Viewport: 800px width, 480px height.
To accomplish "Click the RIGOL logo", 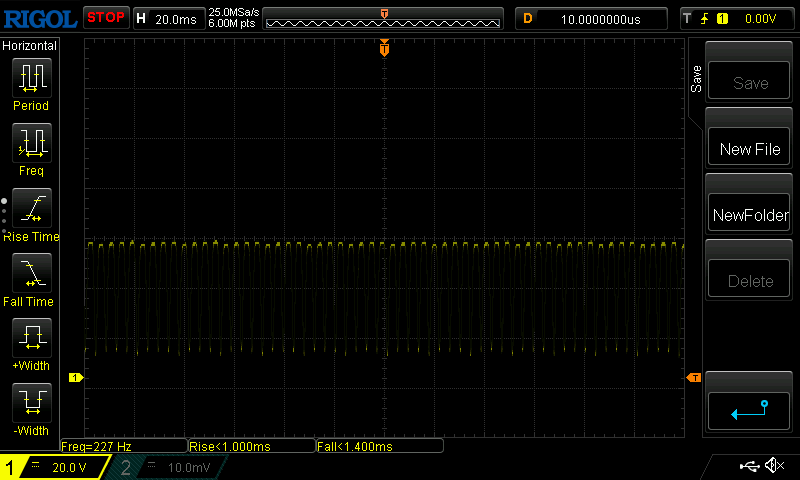I will [x=40, y=19].
